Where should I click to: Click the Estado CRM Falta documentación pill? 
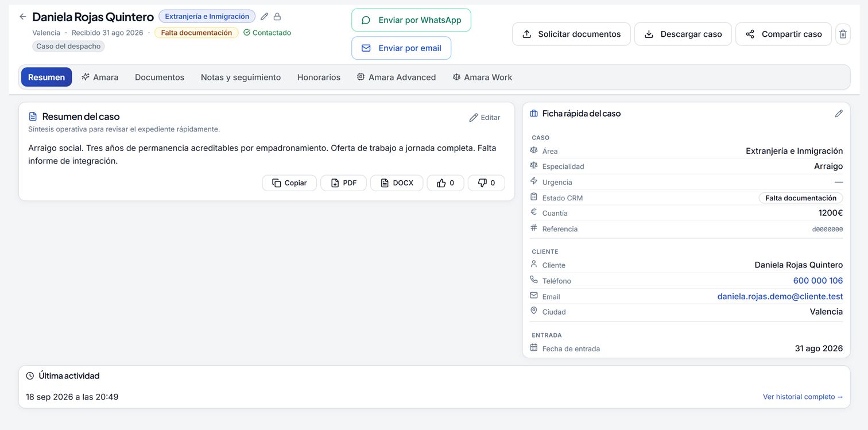coord(801,198)
